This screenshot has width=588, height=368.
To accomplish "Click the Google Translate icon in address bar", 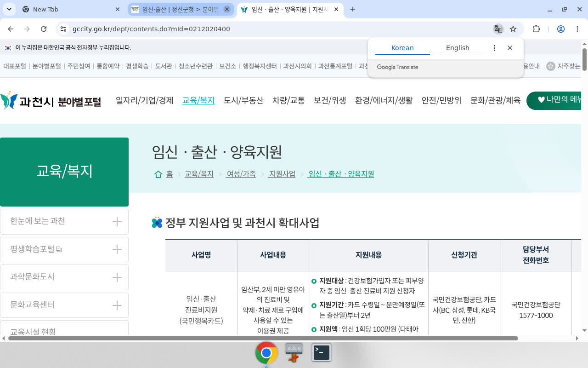I will 498,29.
